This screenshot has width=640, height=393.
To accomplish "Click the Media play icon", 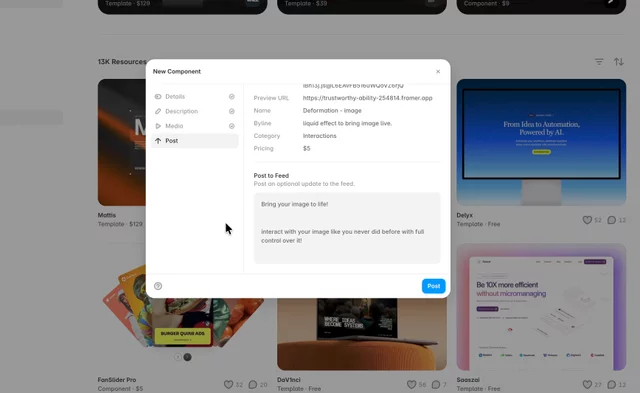I will (x=158, y=126).
